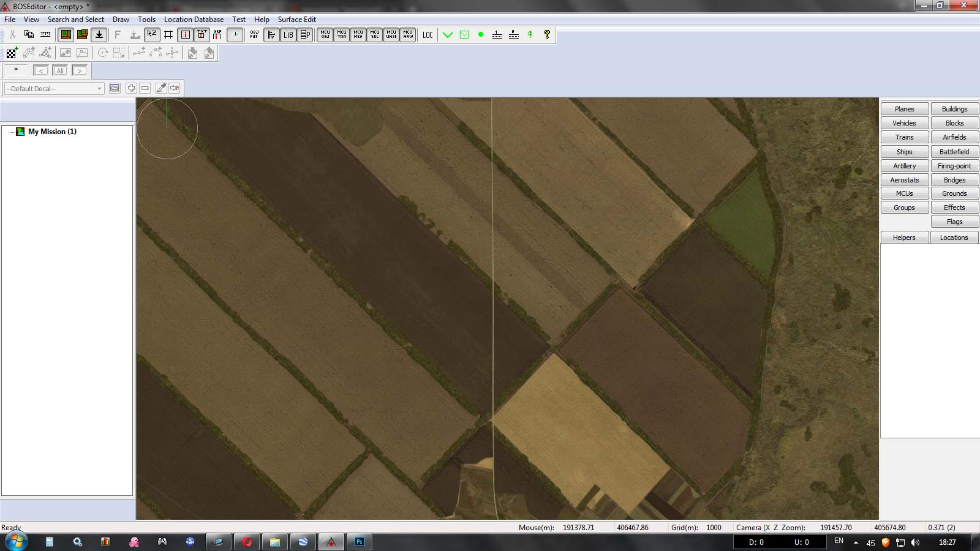Click the OBJ FILT object filter icon

tap(254, 35)
